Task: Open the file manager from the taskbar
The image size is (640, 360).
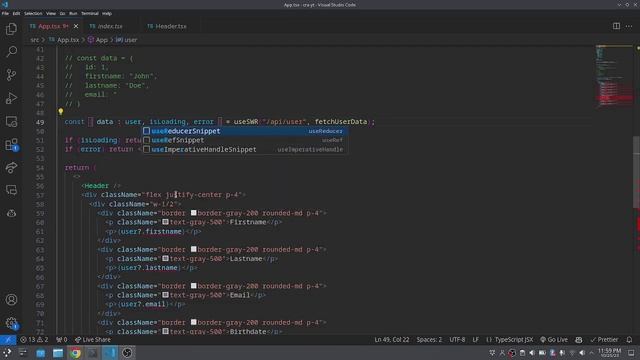Action: coord(58,353)
